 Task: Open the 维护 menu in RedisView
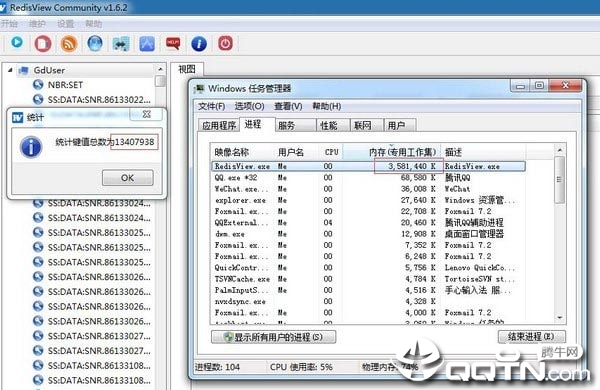(x=37, y=24)
